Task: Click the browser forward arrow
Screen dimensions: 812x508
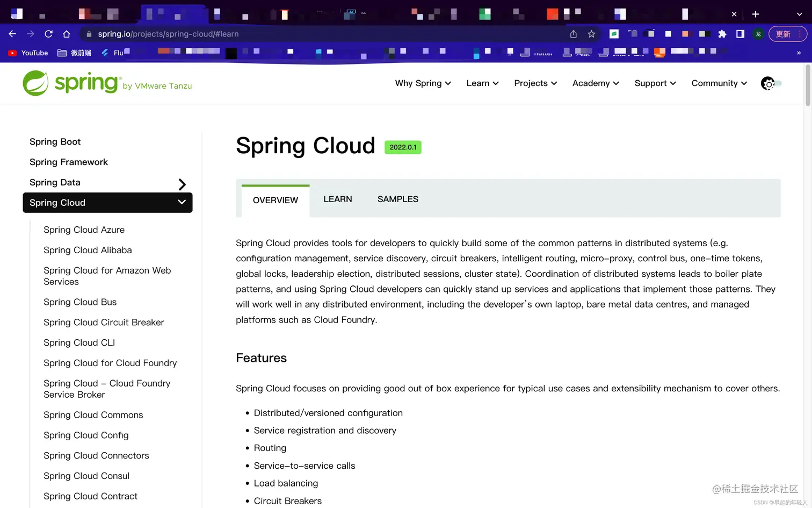Action: [31, 34]
